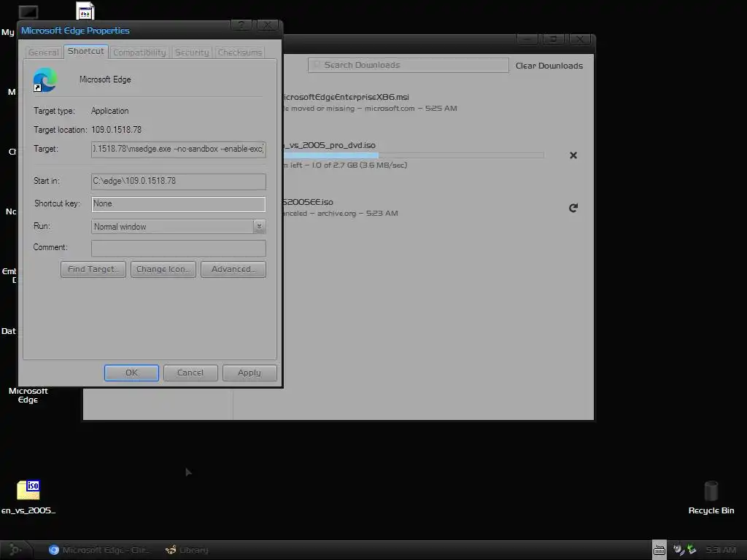The height and width of the screenshot is (560, 747).
Task: Select the document file icon on desktop top
Action: tap(85, 10)
